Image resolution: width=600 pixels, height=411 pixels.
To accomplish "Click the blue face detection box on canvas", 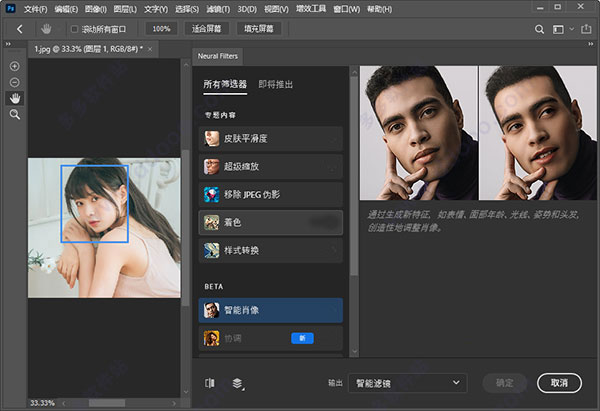I will [x=95, y=204].
